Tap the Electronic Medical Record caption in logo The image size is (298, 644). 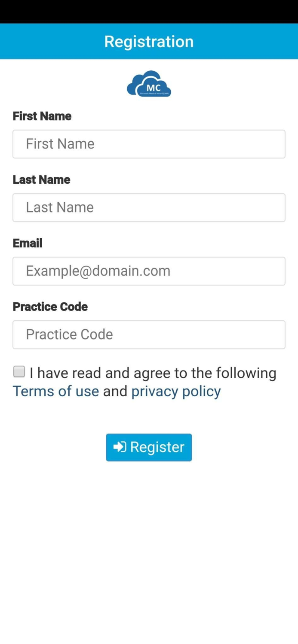click(x=154, y=93)
